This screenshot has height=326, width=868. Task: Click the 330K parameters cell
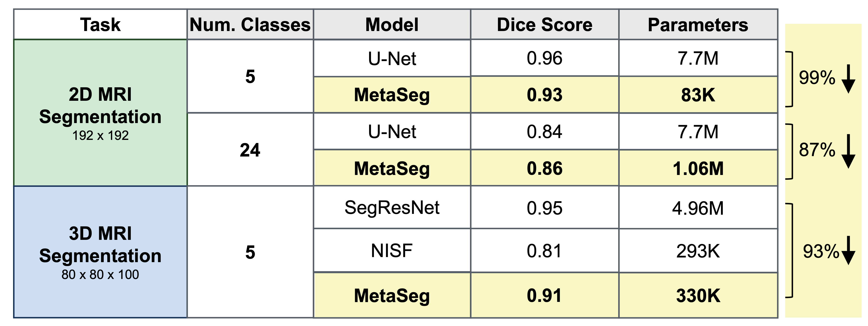pos(698,296)
